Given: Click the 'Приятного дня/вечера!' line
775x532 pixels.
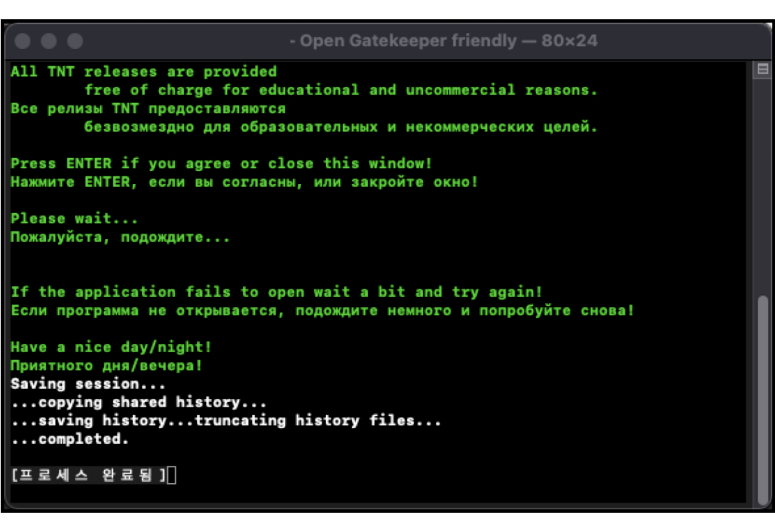Looking at the screenshot, I should 107,366.
